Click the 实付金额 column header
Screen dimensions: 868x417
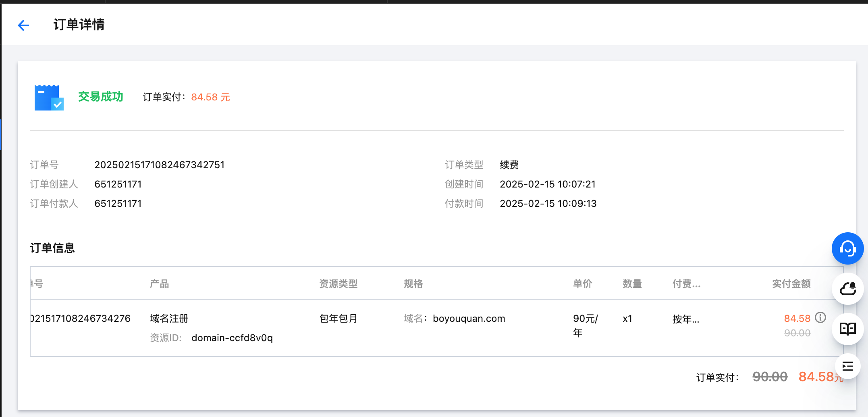click(x=791, y=284)
